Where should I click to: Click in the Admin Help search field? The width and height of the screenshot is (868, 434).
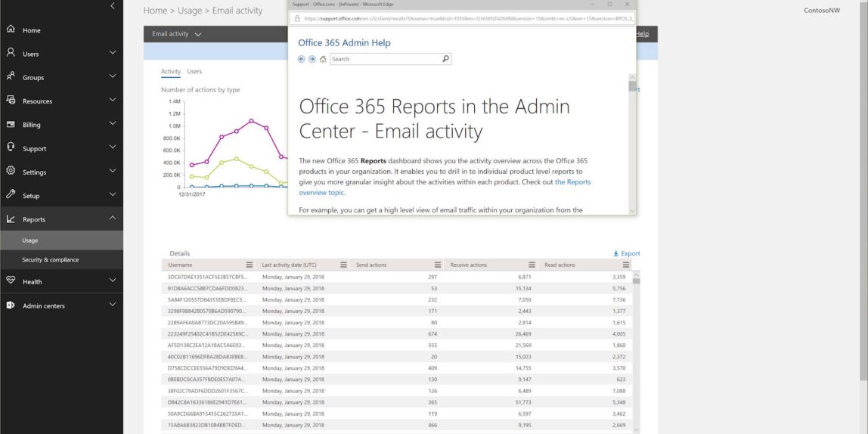coord(386,59)
